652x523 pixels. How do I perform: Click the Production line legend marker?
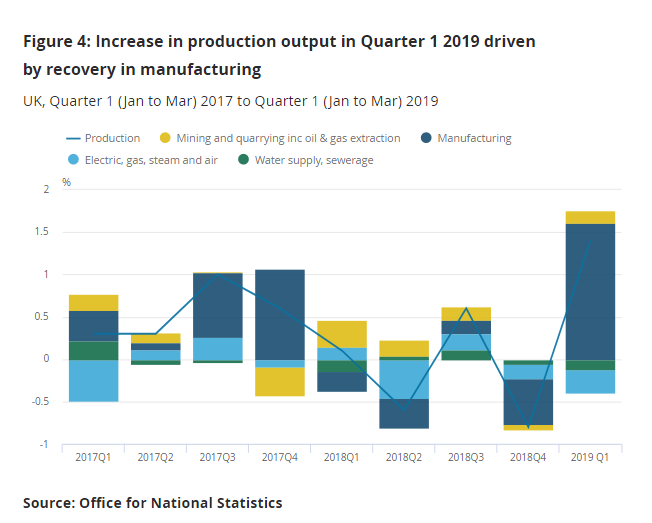[72, 138]
